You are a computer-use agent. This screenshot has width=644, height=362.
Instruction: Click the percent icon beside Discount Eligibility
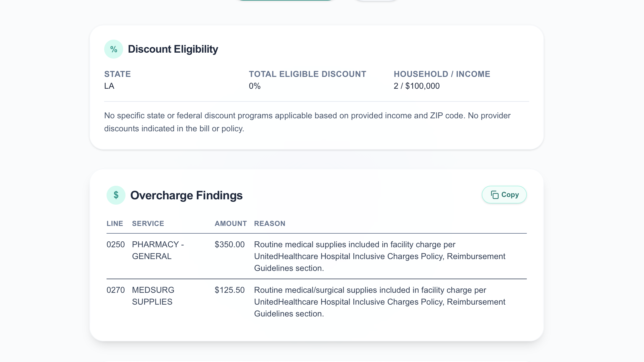(x=114, y=49)
